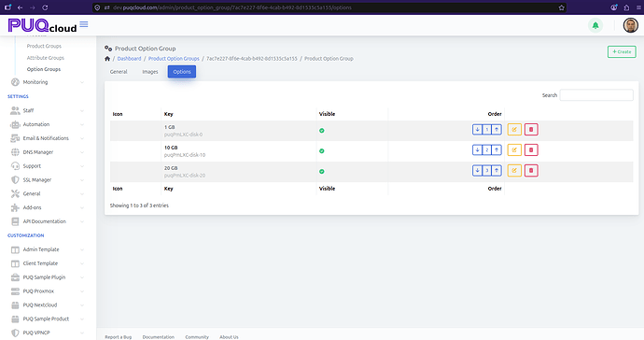Click the Monitoring sidebar icon
Image resolution: width=644 pixels, height=340 pixels.
tap(15, 82)
